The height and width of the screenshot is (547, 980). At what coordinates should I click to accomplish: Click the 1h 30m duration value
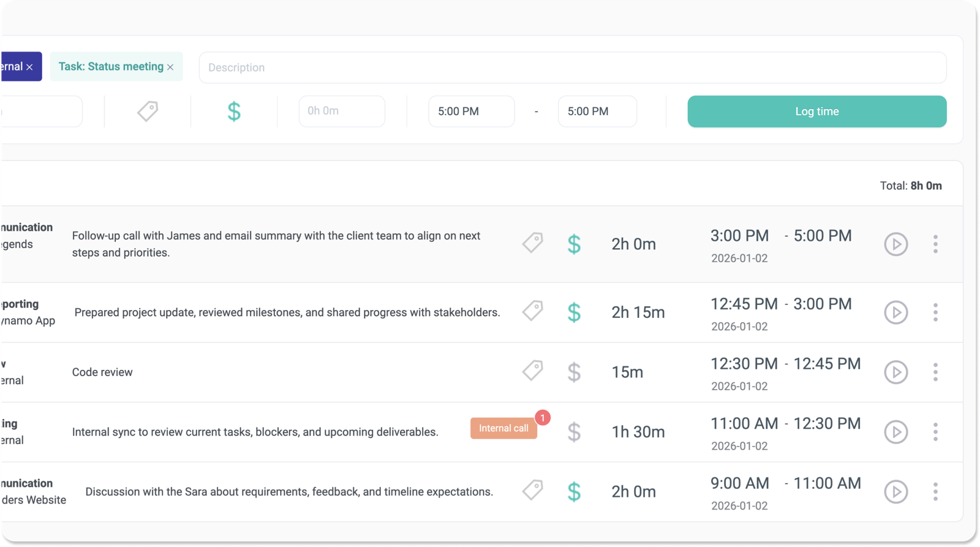click(638, 432)
